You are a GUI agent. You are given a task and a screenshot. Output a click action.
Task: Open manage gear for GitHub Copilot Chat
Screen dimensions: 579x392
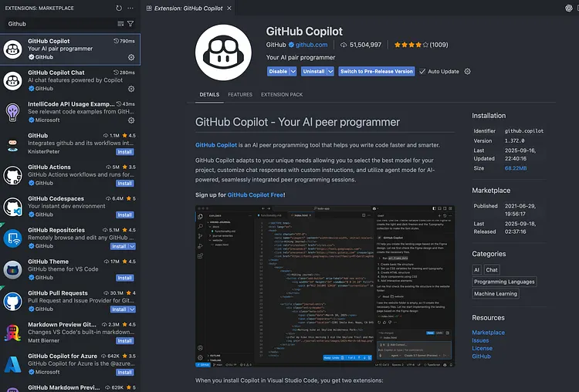tap(131, 89)
